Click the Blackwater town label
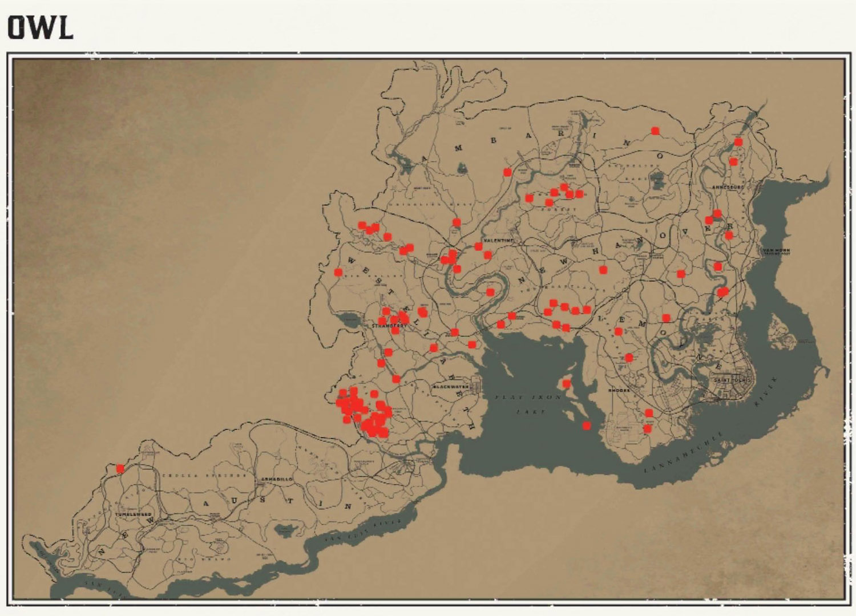 click(451, 386)
